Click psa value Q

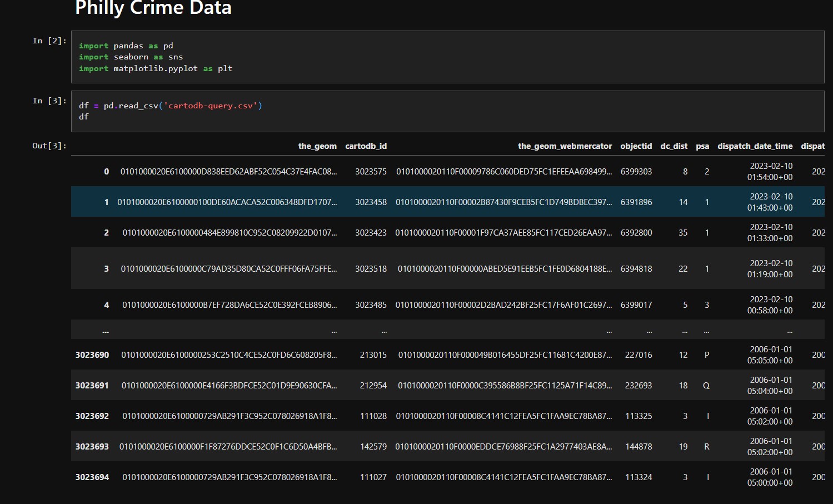(706, 386)
